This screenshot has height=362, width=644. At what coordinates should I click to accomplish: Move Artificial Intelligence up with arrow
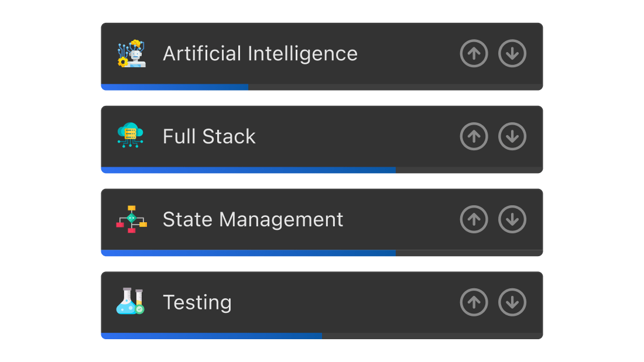474,53
